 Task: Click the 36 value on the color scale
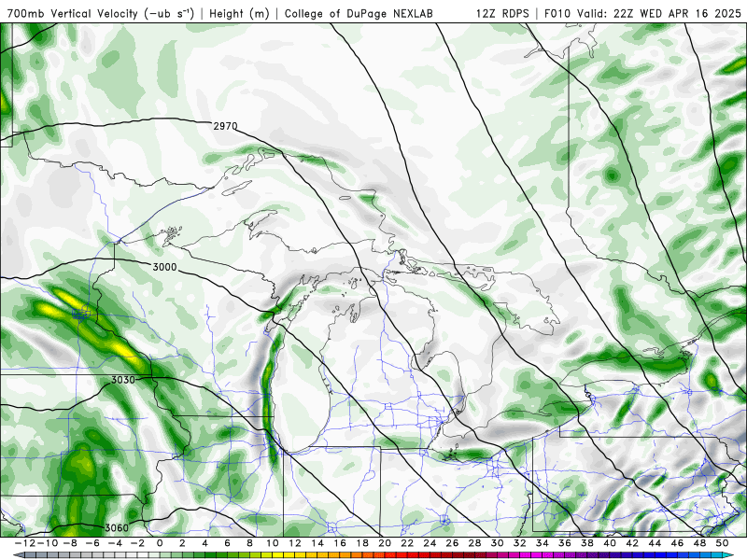click(x=565, y=543)
